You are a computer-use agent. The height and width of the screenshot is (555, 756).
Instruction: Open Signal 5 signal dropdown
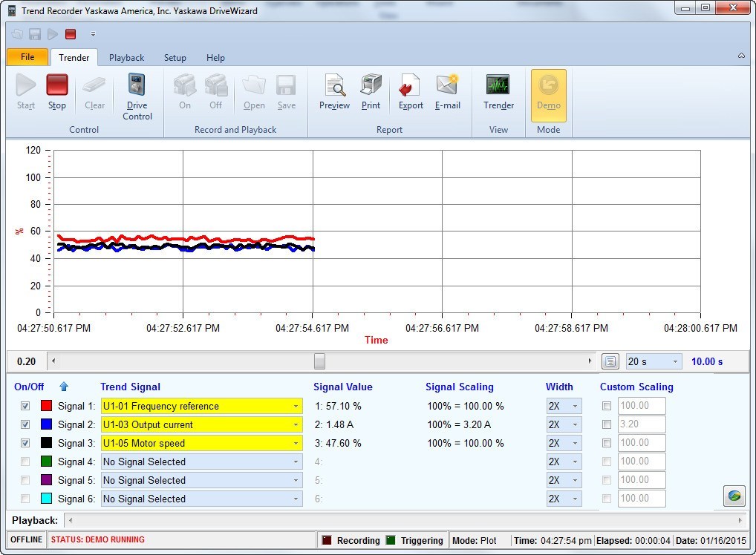click(201, 480)
